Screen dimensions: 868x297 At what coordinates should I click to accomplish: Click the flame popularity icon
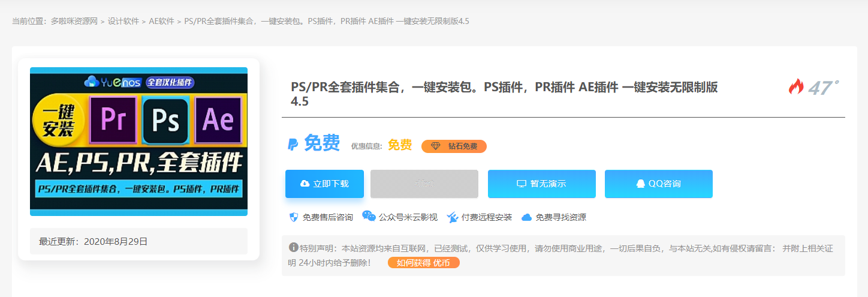(796, 87)
